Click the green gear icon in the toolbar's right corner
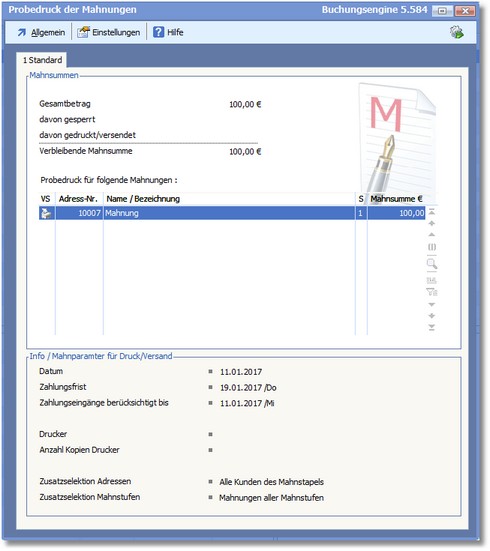The image size is (490, 551). pyautogui.click(x=457, y=32)
